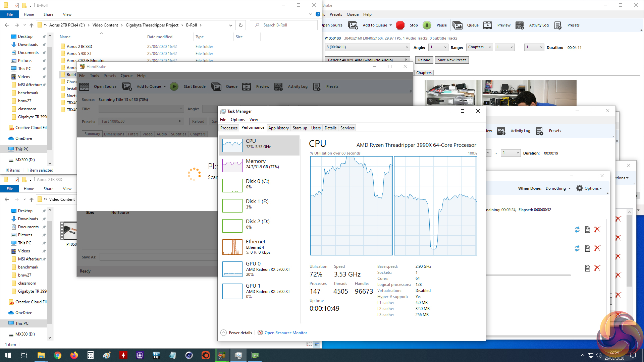644x362 pixels.
Task: Stop the running HandBrake encode
Action: click(400, 25)
